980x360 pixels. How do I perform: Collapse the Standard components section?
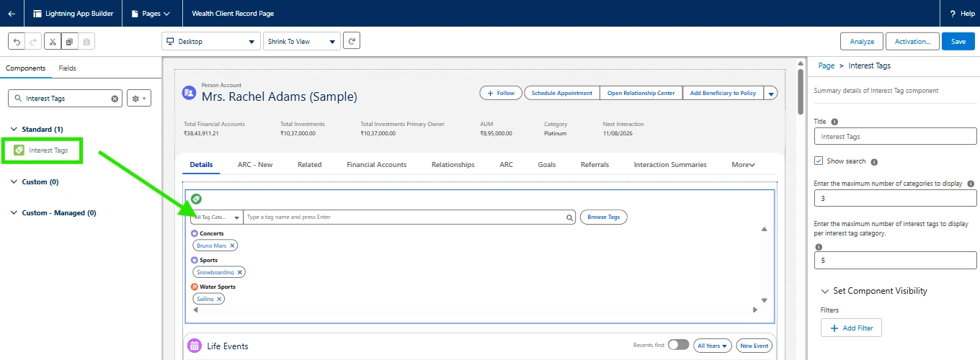tap(14, 129)
